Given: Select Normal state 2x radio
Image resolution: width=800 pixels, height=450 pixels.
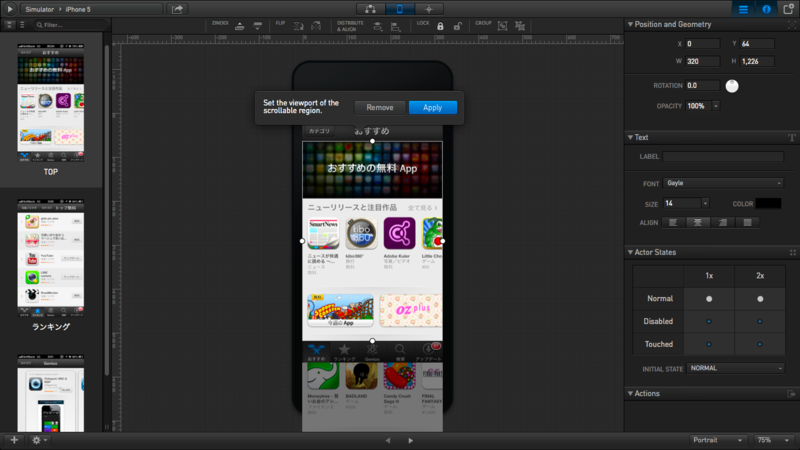Looking at the screenshot, I should [760, 299].
